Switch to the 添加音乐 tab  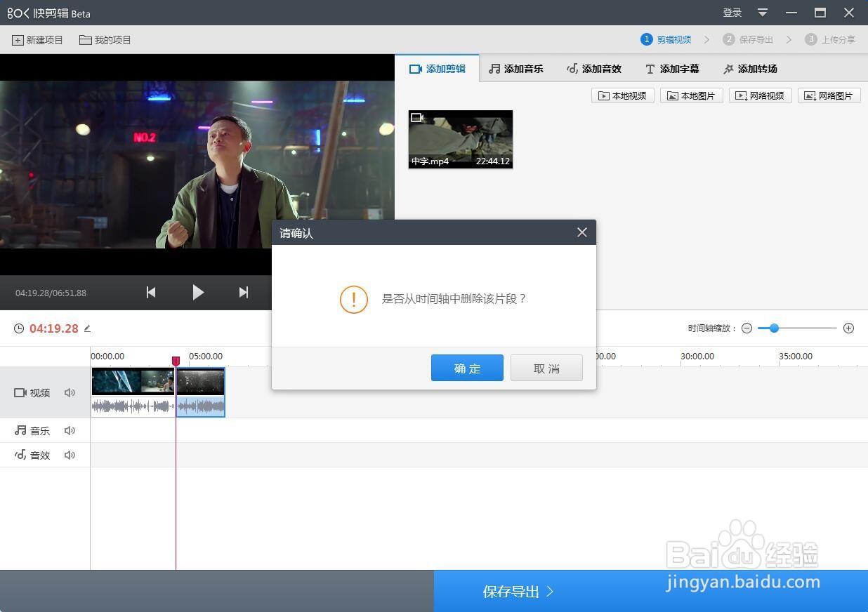click(516, 69)
